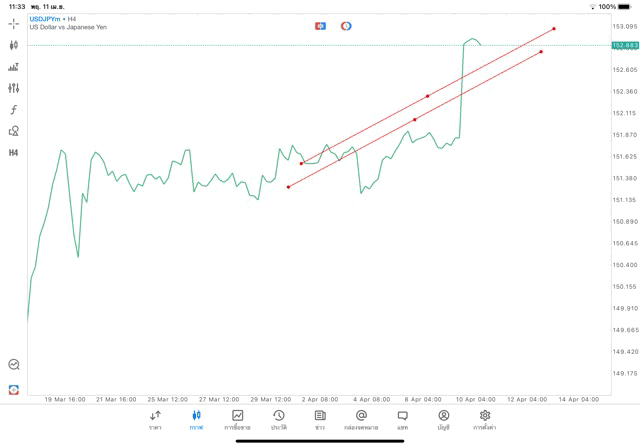
Task: Open the ข่าว (News) tab
Action: tap(320, 420)
